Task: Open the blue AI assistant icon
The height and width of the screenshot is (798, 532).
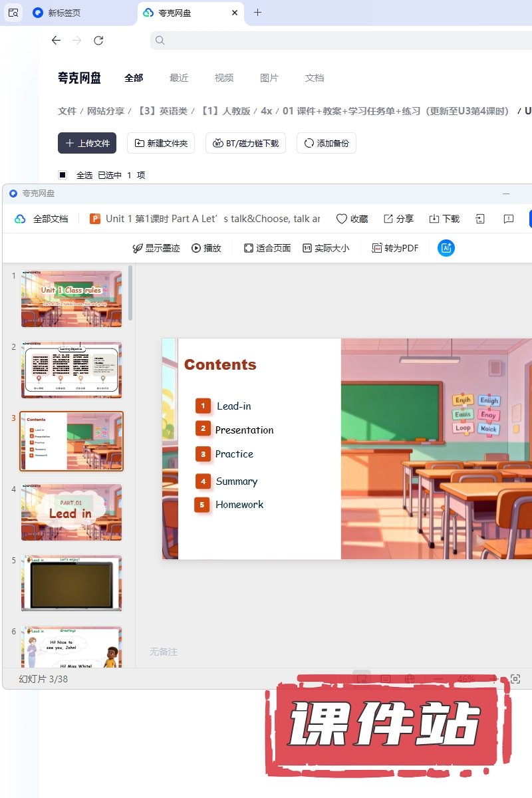Action: [446, 248]
